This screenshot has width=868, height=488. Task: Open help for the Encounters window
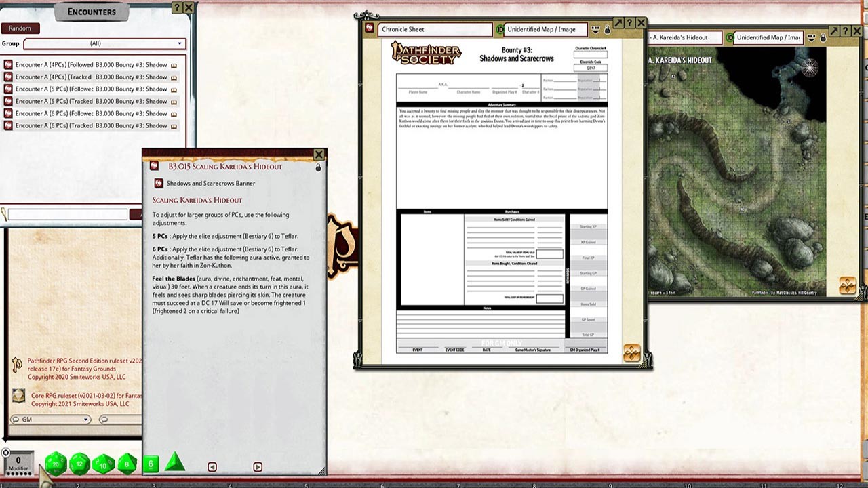coord(177,8)
